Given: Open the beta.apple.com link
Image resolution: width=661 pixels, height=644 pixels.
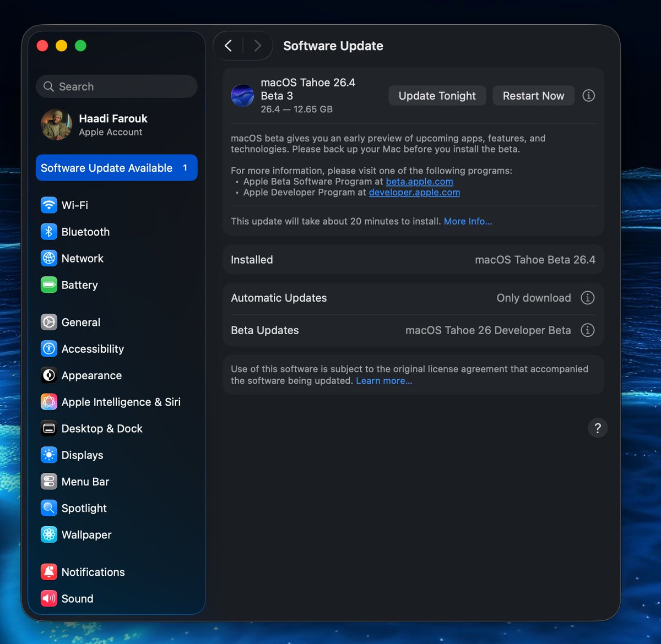Looking at the screenshot, I should (x=419, y=181).
